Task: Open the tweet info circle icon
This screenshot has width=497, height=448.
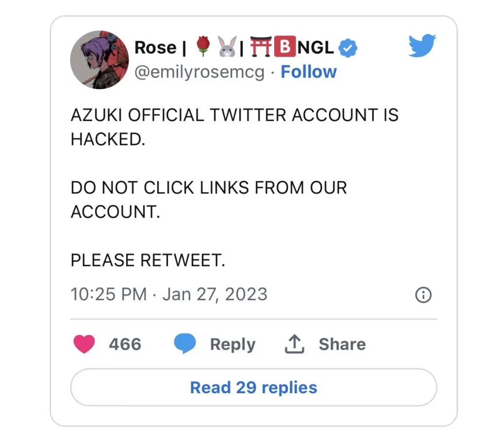Action: click(423, 295)
